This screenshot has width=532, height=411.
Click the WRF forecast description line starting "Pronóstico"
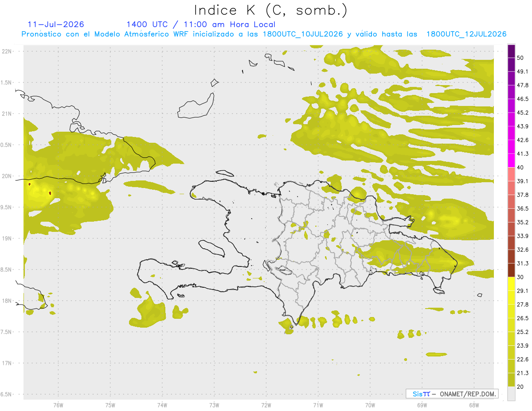click(264, 34)
